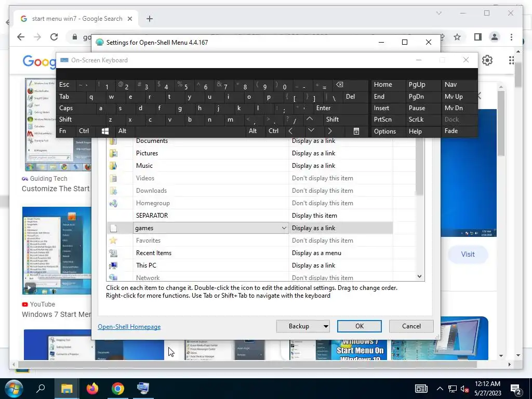
Task: Open the Windows Start button on the taskbar
Action: (x=14, y=389)
